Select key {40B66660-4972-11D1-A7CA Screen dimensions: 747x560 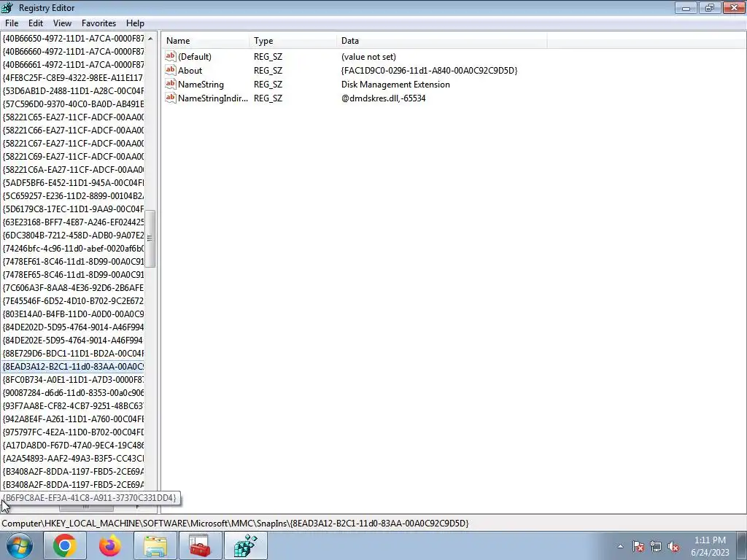point(73,52)
